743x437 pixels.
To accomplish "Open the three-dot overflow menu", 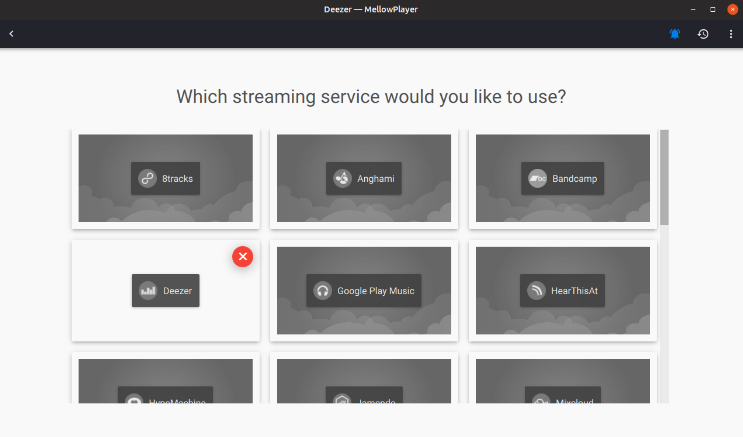I will (731, 34).
